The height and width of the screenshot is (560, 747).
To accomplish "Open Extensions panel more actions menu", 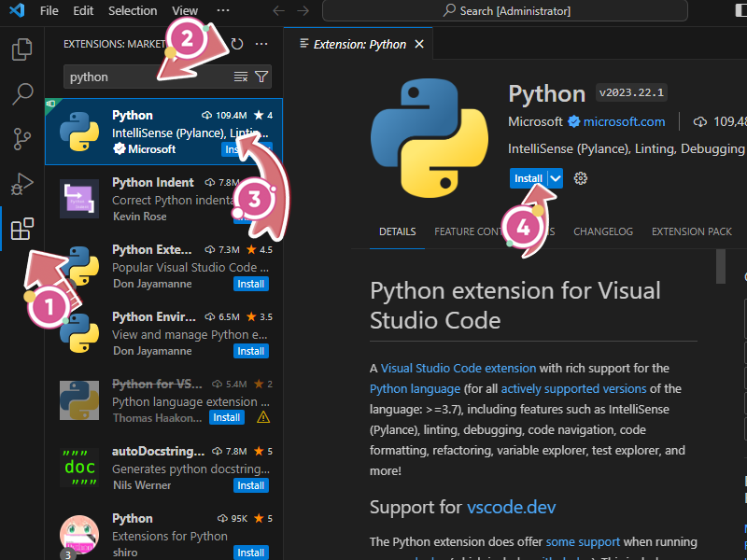I will (261, 44).
